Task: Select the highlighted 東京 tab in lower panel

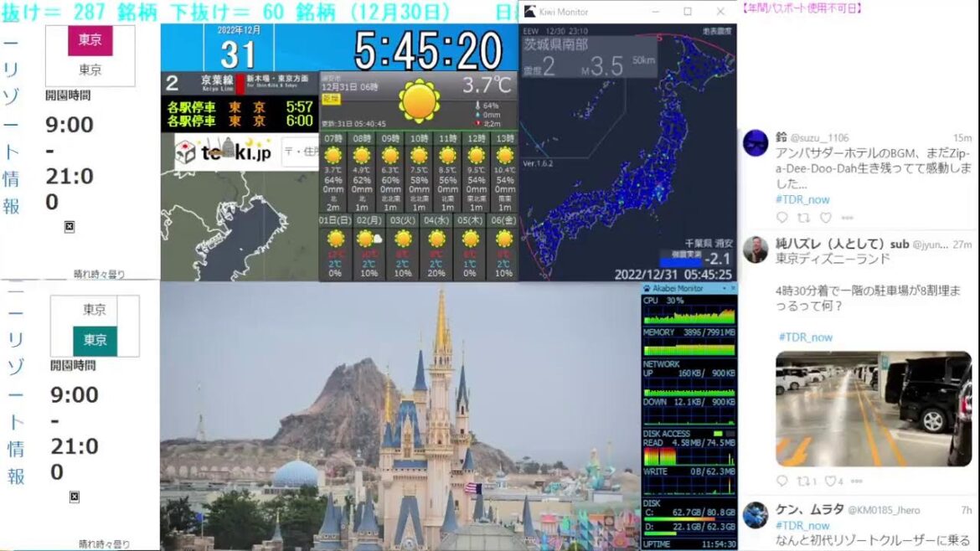Action: click(95, 340)
